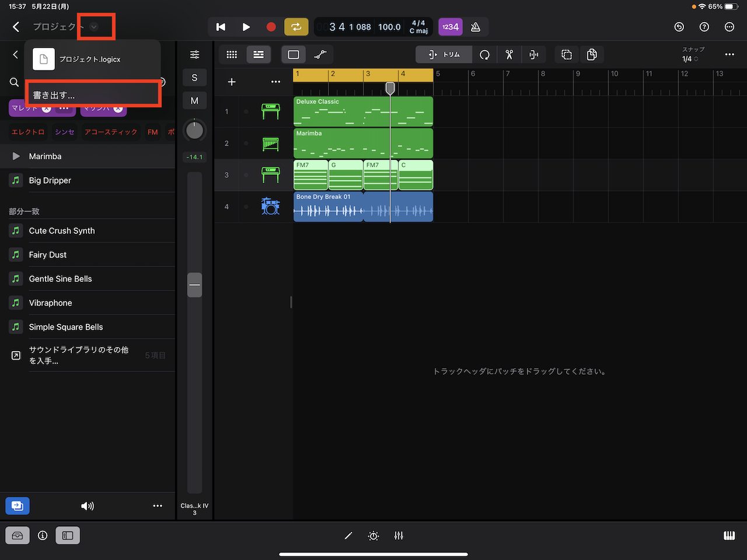Viewport: 747px width, 560px height.
Task: Select the scissors split tool
Action: coord(509,54)
